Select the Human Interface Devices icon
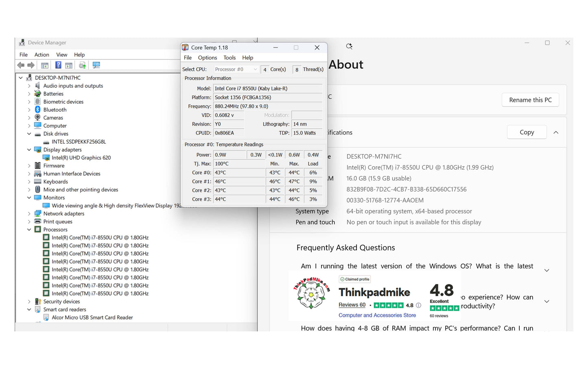This screenshot has width=588, height=369. (37, 174)
